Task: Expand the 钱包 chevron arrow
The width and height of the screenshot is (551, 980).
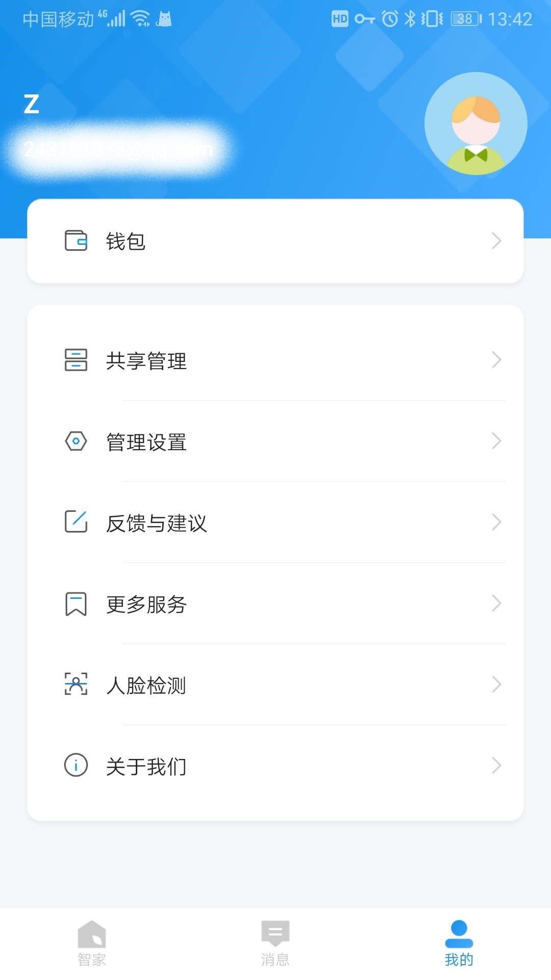Action: tap(496, 241)
